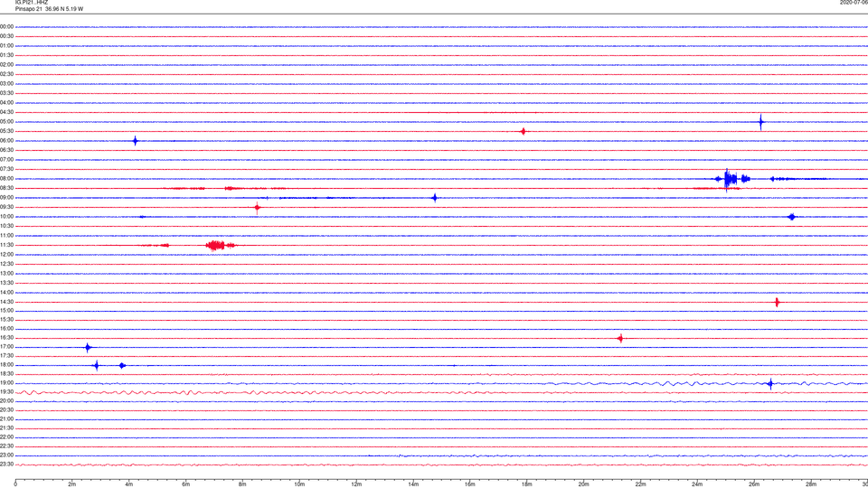This screenshot has width=868, height=488.
Task: Click the red spike on the 16:30 trace
Action: coord(620,338)
